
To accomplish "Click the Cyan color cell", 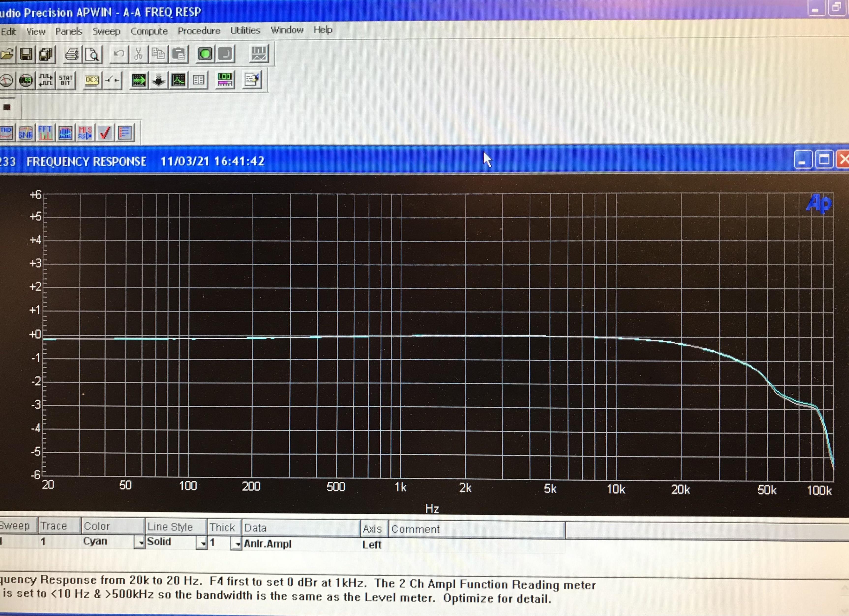I will click(107, 541).
